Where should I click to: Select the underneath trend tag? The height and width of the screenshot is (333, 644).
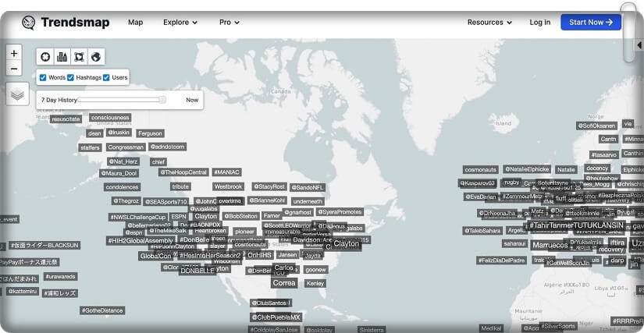[308, 201]
